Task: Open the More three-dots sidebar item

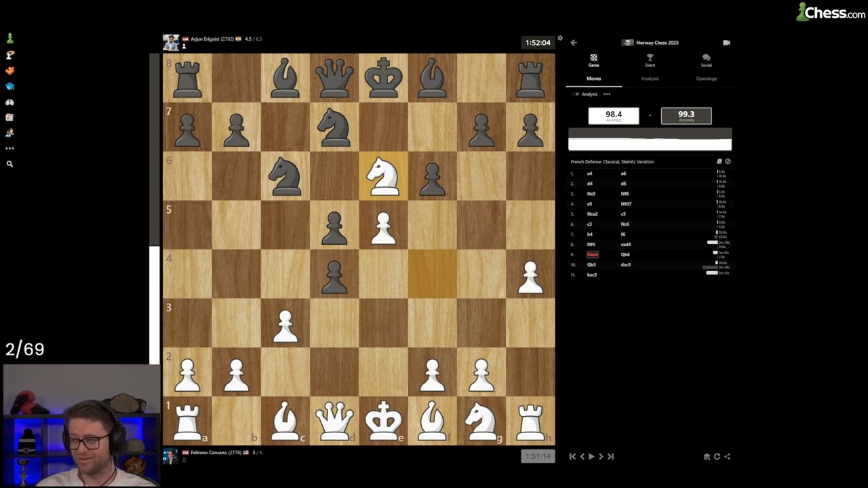Action: (x=9, y=148)
